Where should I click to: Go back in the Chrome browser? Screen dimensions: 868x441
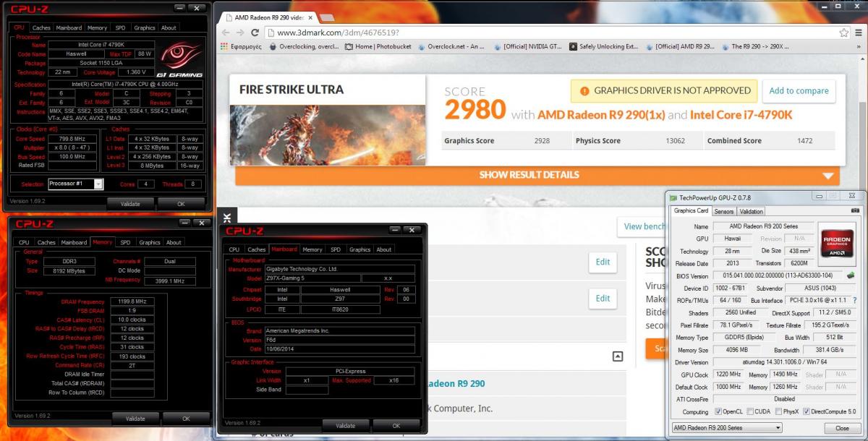coord(226,33)
